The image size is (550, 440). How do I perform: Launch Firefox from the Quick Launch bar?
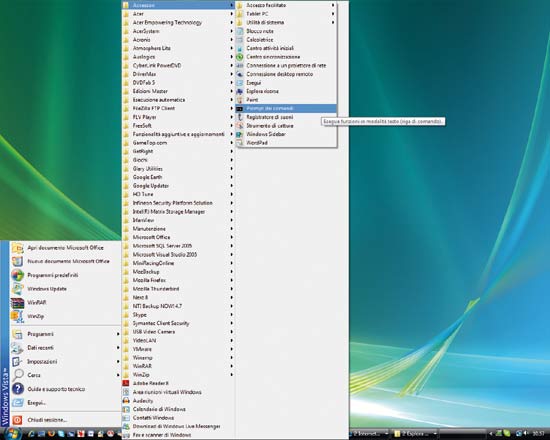[51, 434]
